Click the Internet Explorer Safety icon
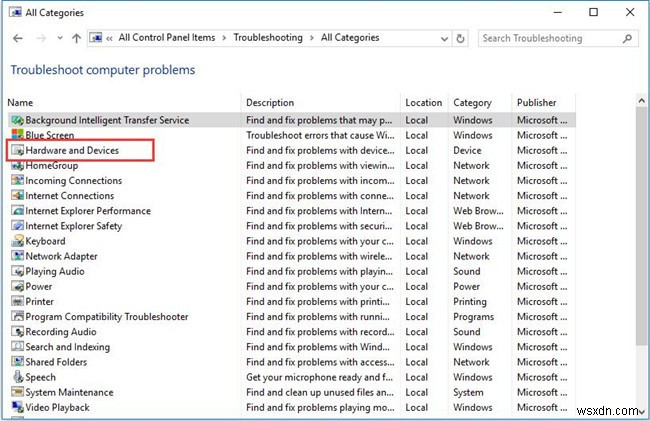Screen dimensions: 650x421 click(x=17, y=225)
